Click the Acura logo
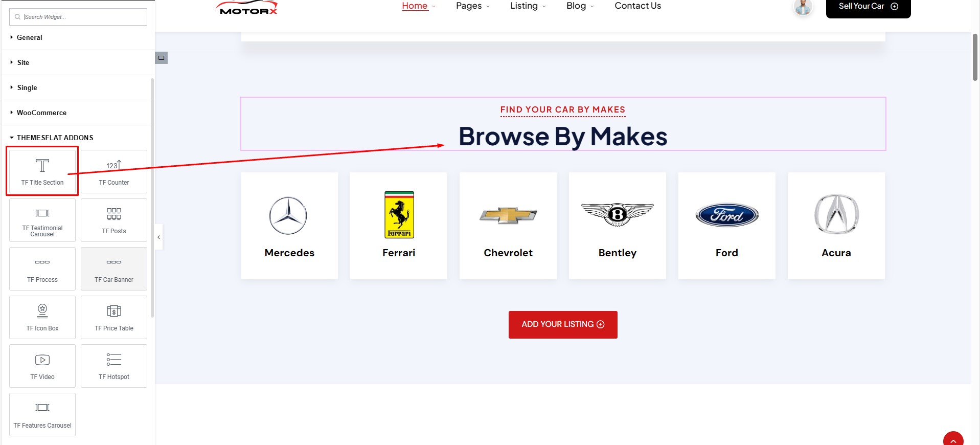The image size is (980, 445). pos(836,214)
